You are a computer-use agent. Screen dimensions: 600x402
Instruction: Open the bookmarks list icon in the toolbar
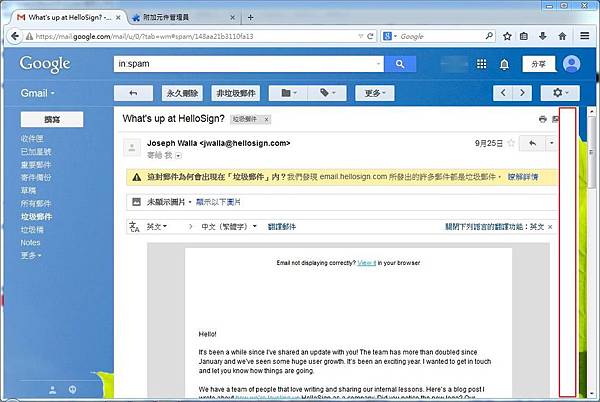524,36
